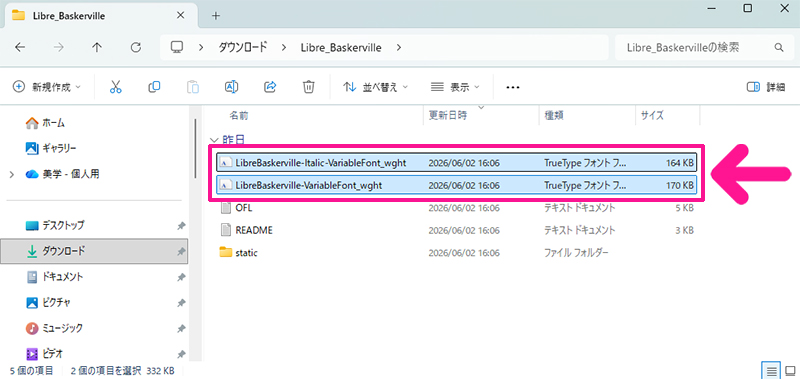800x379 pixels.
Task: Unpin ダウンロード using its pin icon
Action: 181,251
